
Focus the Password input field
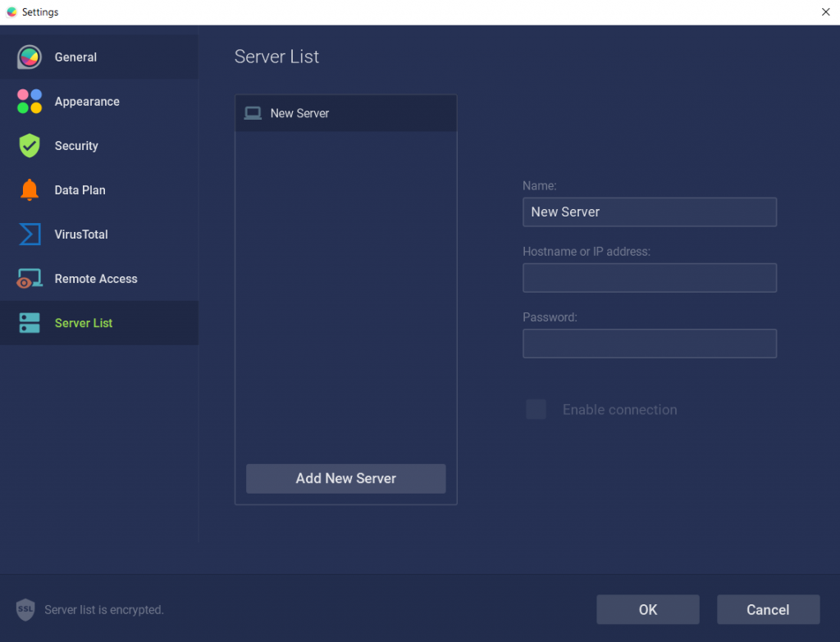tap(650, 344)
